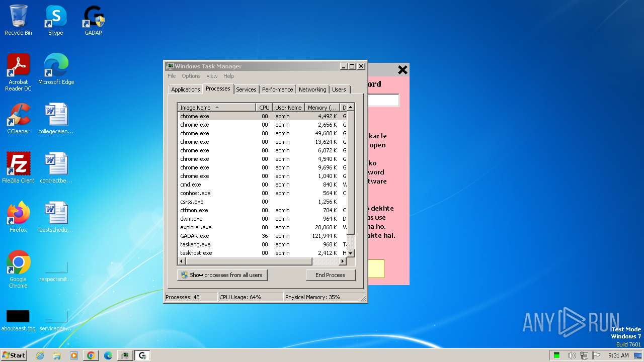The image size is (644, 362).
Task: Switch to the Users tab
Action: [339, 89]
